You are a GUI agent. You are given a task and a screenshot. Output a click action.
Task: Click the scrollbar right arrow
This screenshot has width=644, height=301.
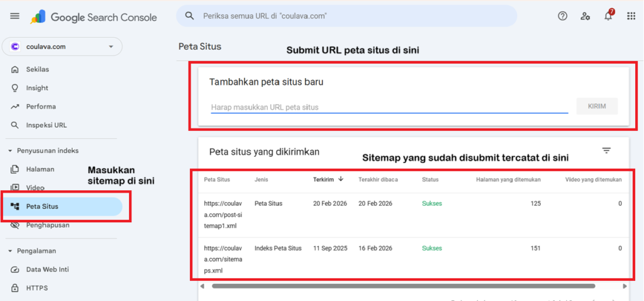coord(625,286)
